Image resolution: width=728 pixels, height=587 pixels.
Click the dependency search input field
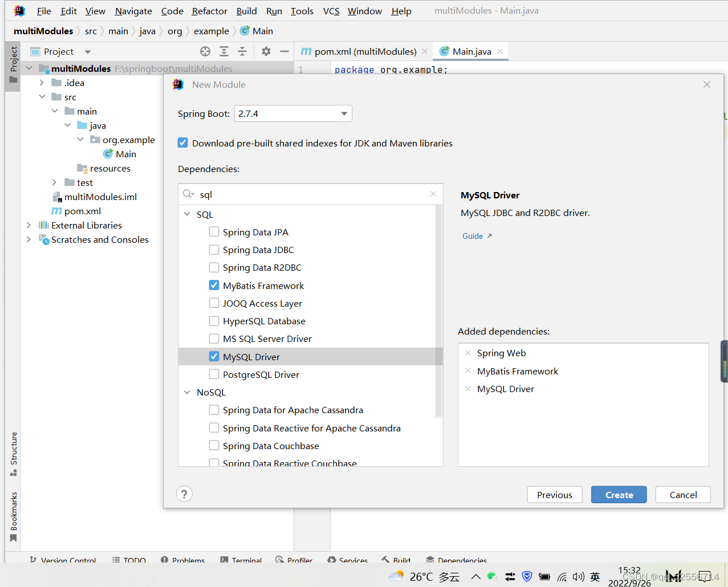(311, 194)
